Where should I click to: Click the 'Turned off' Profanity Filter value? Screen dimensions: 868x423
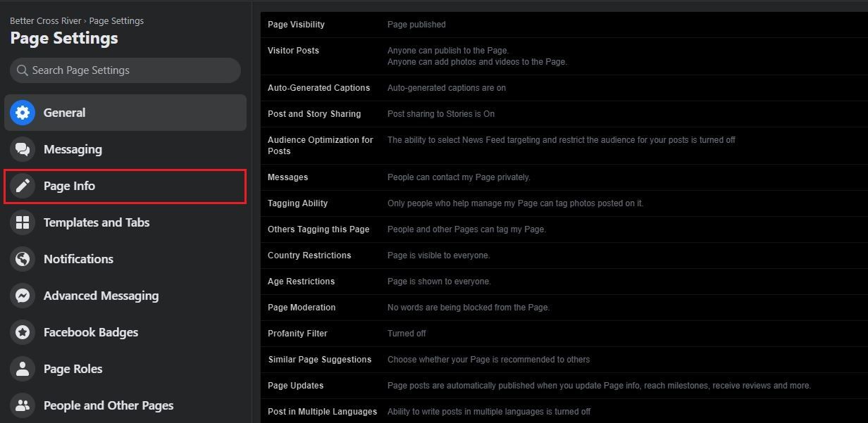tap(407, 334)
